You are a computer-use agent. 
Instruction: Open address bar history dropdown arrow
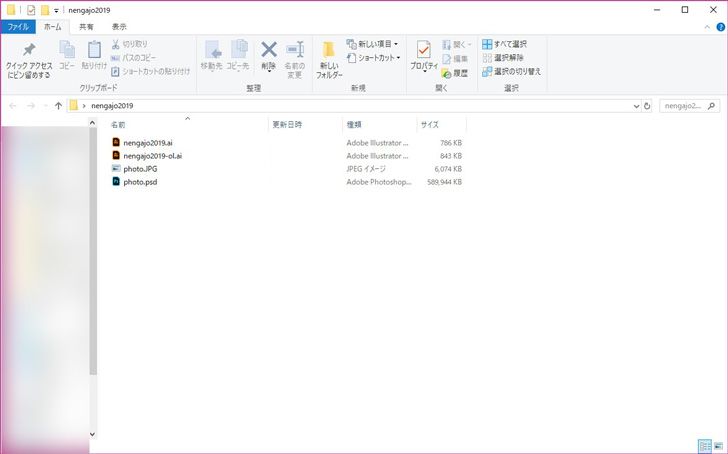coord(636,105)
